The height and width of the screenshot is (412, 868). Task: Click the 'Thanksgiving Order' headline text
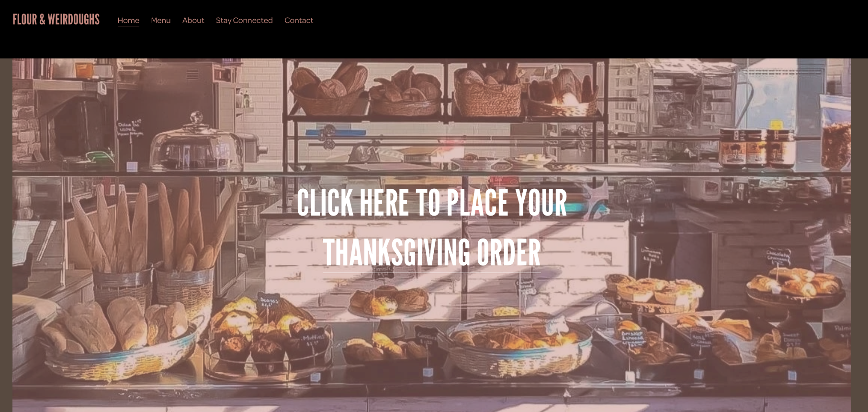click(x=432, y=252)
